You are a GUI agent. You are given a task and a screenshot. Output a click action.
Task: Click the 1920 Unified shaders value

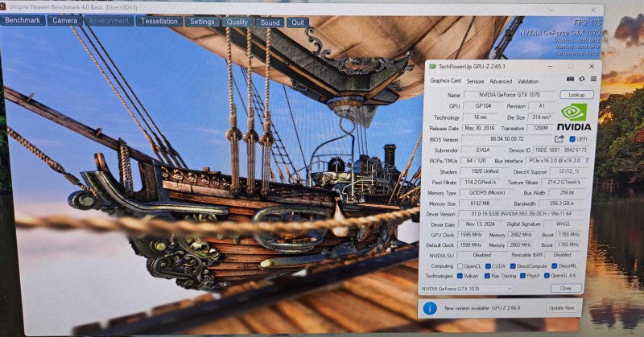485,171
